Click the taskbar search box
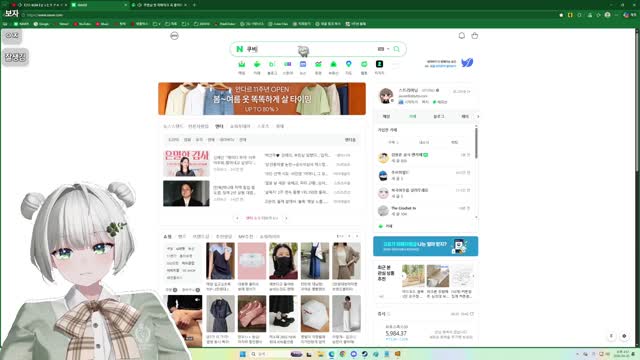 pyautogui.click(x=276, y=354)
